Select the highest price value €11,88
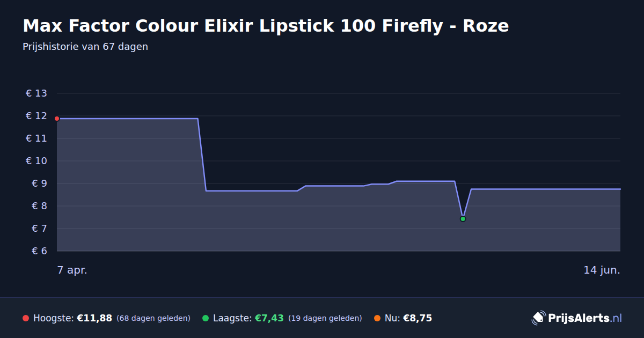The image size is (644, 338). (x=94, y=318)
